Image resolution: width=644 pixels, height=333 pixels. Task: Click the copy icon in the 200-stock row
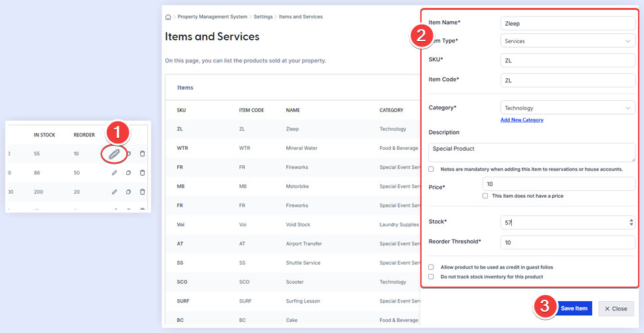(129, 192)
